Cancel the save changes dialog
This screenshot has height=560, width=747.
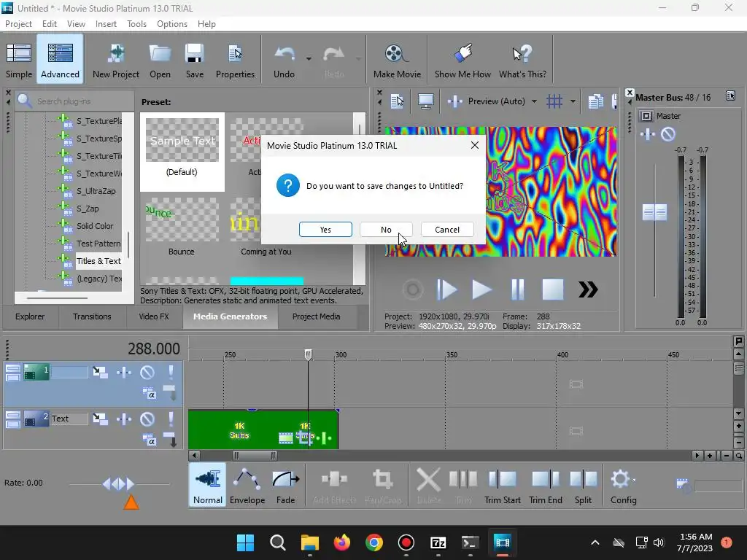click(x=447, y=230)
